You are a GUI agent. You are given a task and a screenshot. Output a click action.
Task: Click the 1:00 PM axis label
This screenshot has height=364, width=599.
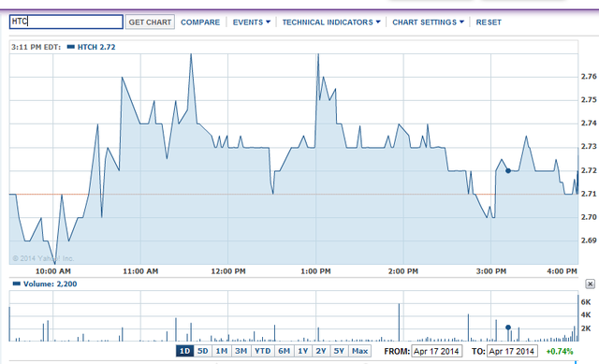click(x=315, y=271)
